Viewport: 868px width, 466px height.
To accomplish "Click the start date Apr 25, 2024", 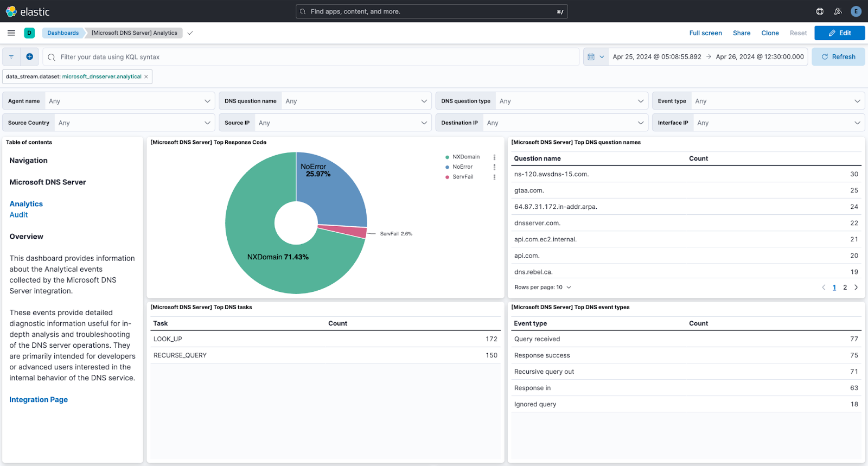I will 657,57.
